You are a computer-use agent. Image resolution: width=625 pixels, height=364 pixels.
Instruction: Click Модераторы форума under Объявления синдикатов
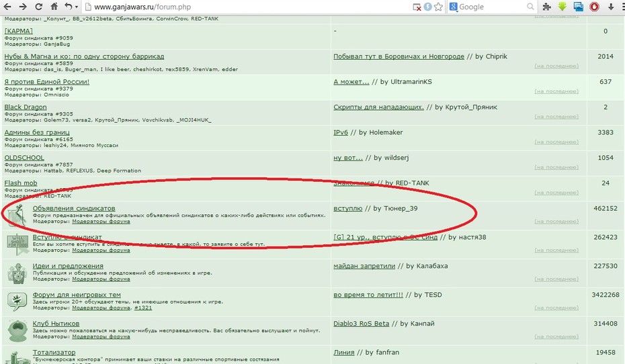101,222
